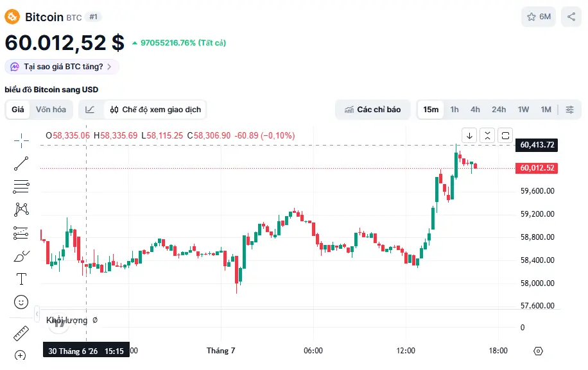
Task: Switch to the Vốn hóa tab
Action: [51, 110]
